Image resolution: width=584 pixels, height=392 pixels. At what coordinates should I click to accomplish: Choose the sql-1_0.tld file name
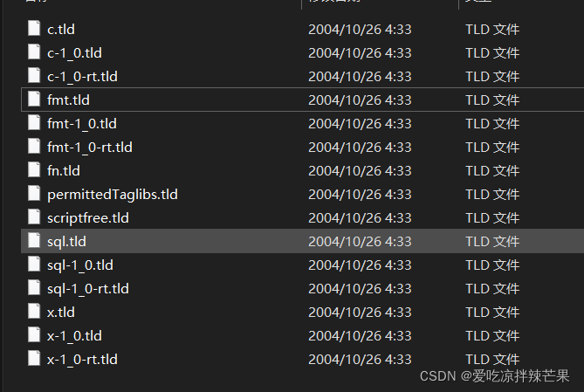(x=80, y=265)
